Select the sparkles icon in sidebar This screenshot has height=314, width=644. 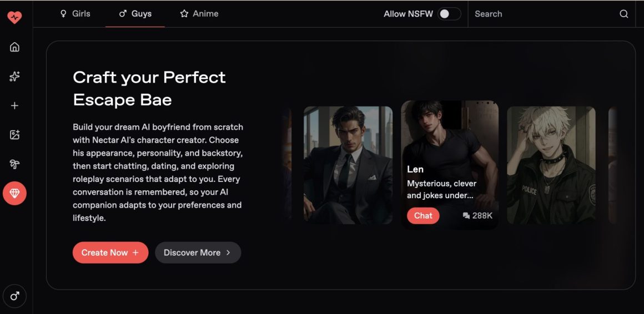[14, 77]
